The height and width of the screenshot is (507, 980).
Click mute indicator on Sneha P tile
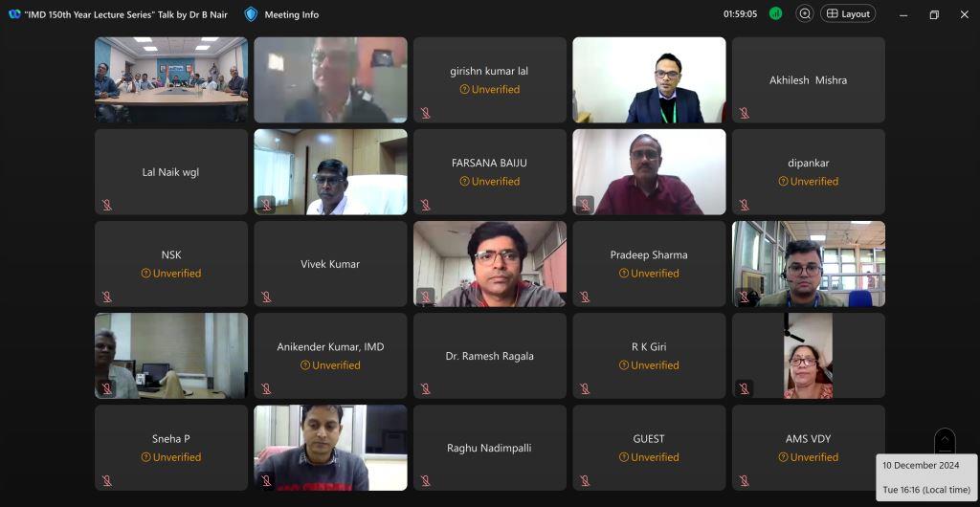click(107, 481)
